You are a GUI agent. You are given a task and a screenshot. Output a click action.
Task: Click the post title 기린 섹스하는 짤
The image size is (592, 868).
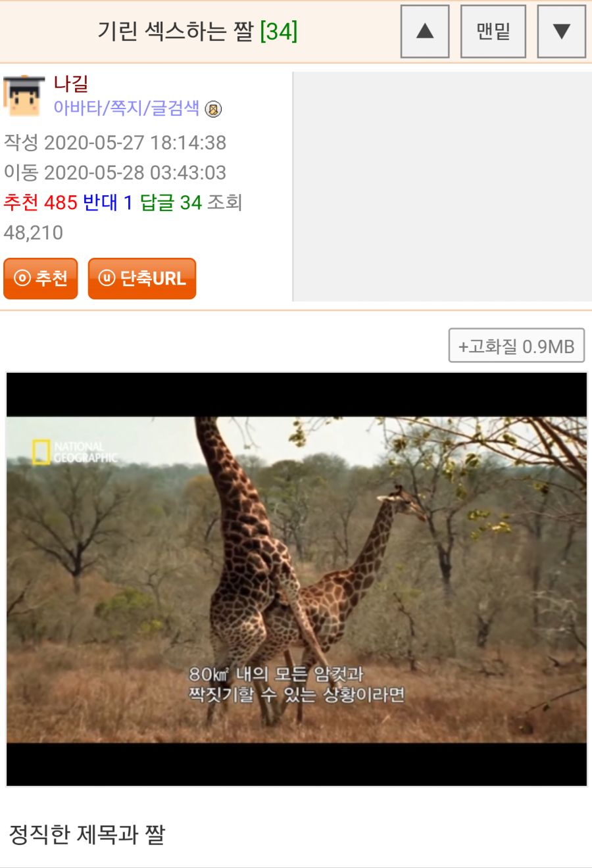(x=175, y=31)
